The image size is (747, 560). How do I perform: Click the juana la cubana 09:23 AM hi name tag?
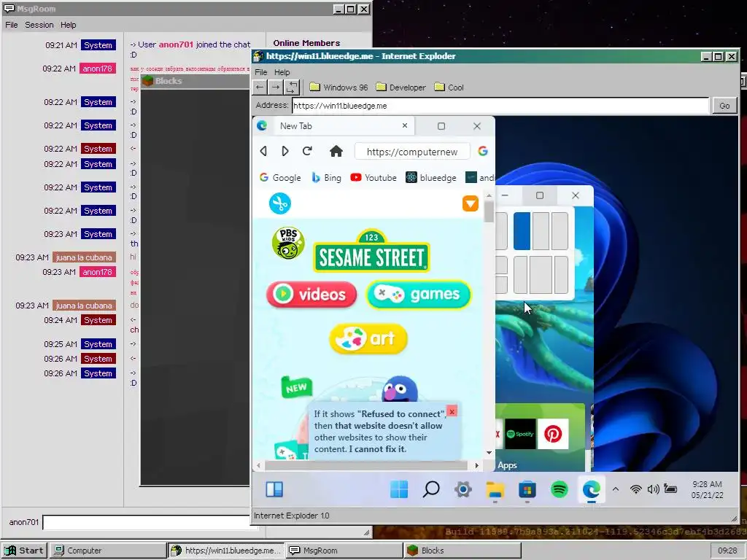pyautogui.click(x=84, y=257)
